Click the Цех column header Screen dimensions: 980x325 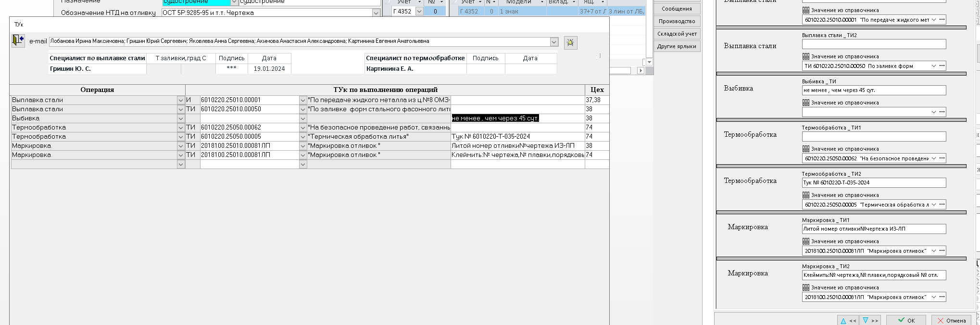click(597, 90)
